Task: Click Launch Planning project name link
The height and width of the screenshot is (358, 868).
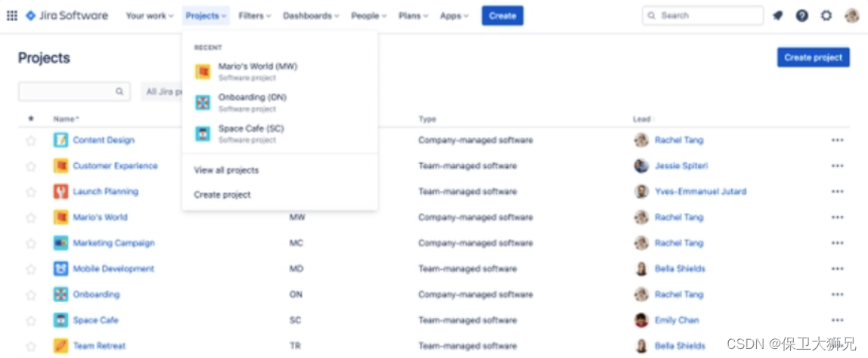Action: (106, 192)
